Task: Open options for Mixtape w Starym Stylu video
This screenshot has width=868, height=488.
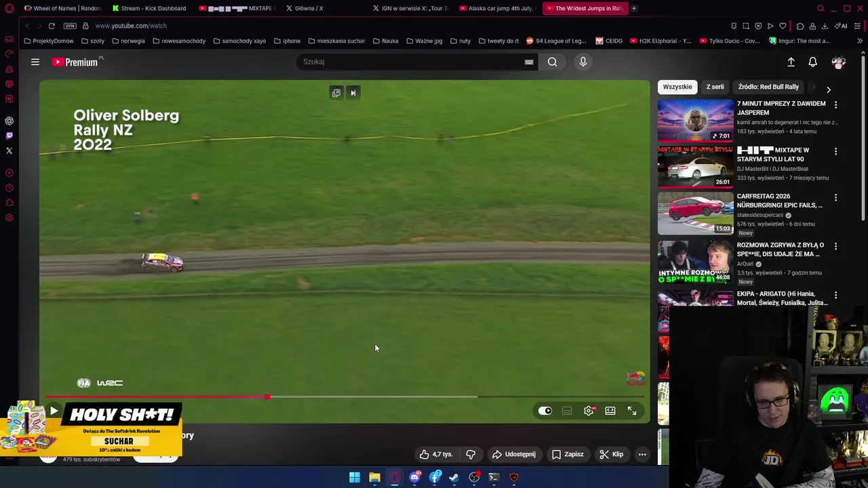Action: [835, 151]
